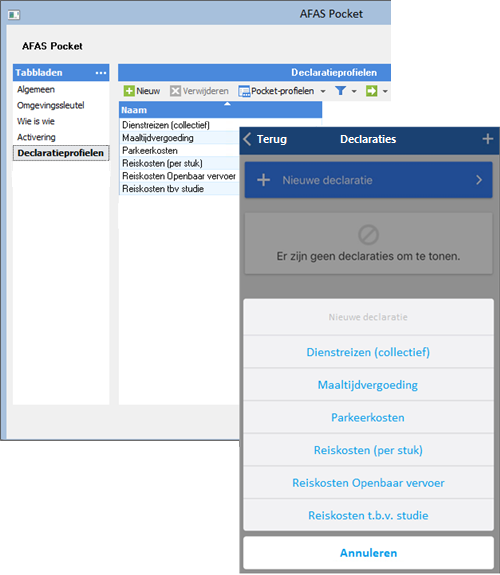Sort by the Naam column header
This screenshot has height=575, width=500.
[x=220, y=110]
